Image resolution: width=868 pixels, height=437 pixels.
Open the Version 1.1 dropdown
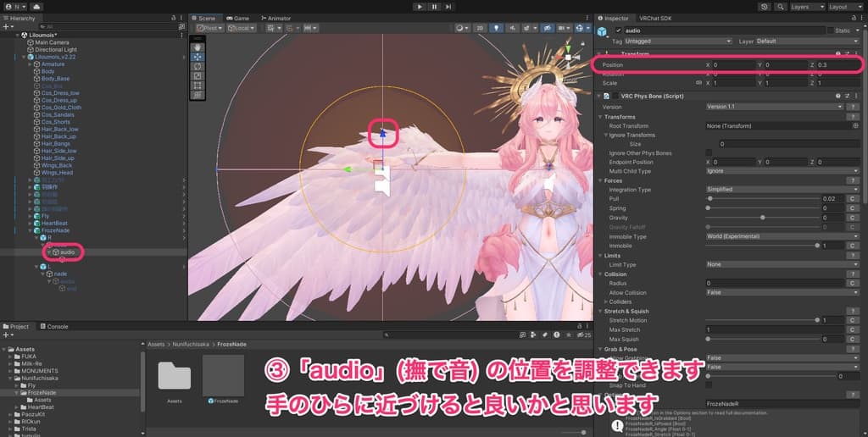775,107
